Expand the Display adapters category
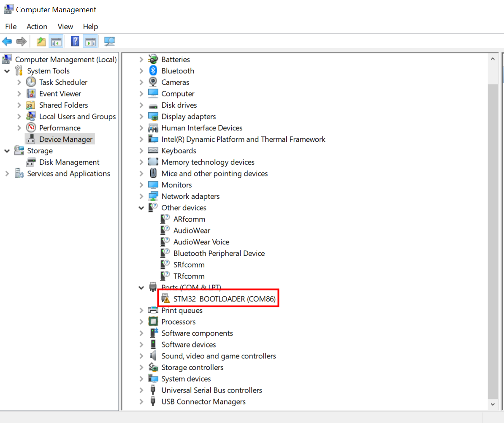504x423 pixels. click(141, 117)
